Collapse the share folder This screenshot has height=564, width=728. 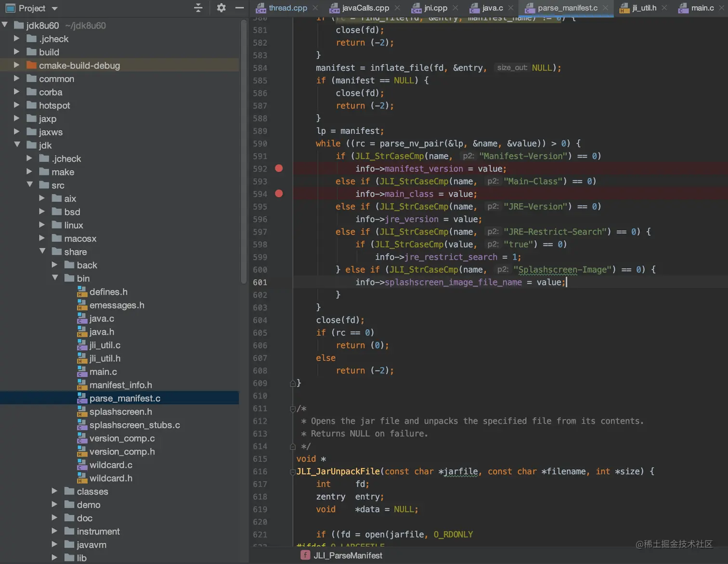coord(42,251)
